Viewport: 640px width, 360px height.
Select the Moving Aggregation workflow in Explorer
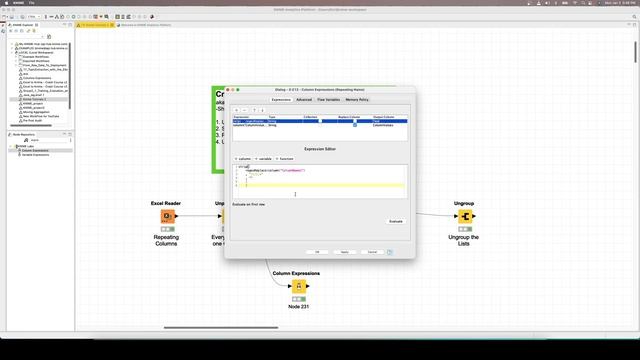coord(36,112)
